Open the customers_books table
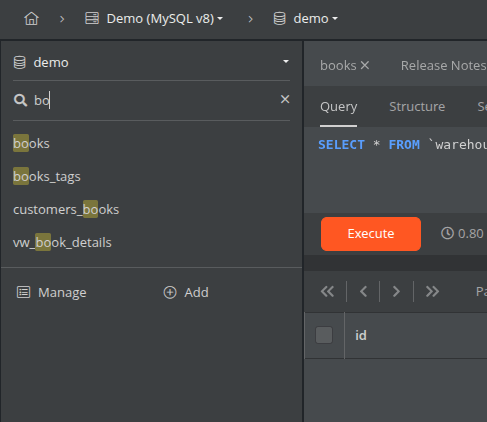The height and width of the screenshot is (422, 487). [x=66, y=210]
